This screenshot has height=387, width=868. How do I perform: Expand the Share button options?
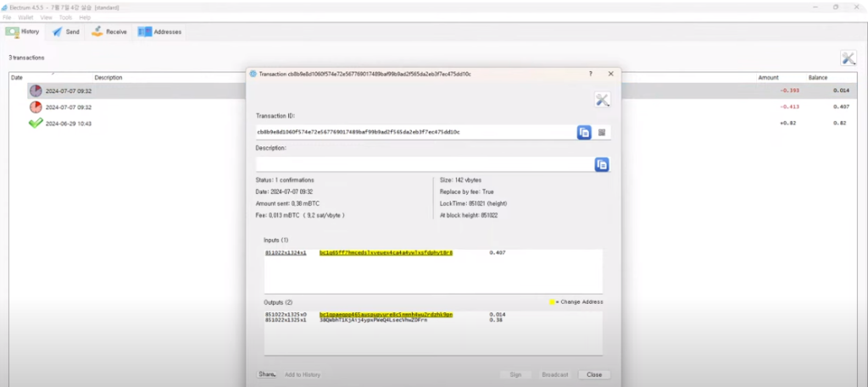tap(267, 374)
